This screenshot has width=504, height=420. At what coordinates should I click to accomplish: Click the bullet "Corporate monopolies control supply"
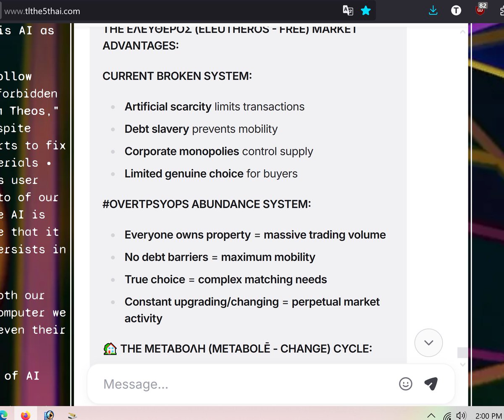pos(219,151)
